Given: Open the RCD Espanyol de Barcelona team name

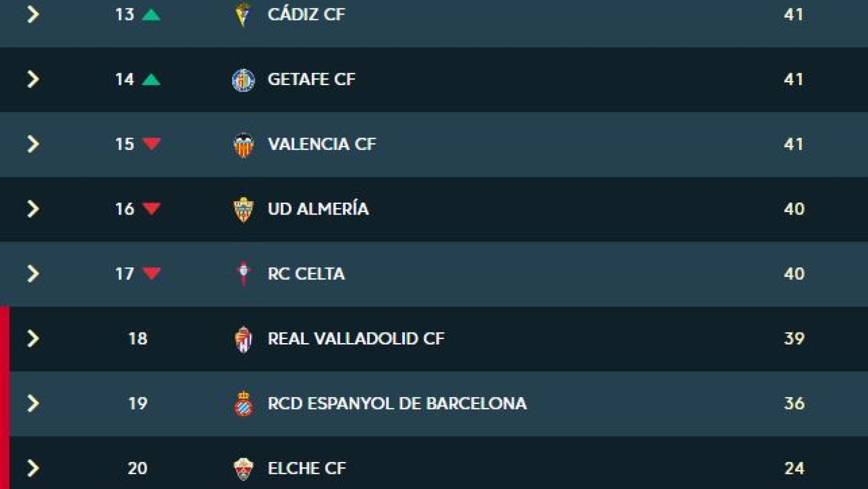Looking at the screenshot, I should (397, 403).
